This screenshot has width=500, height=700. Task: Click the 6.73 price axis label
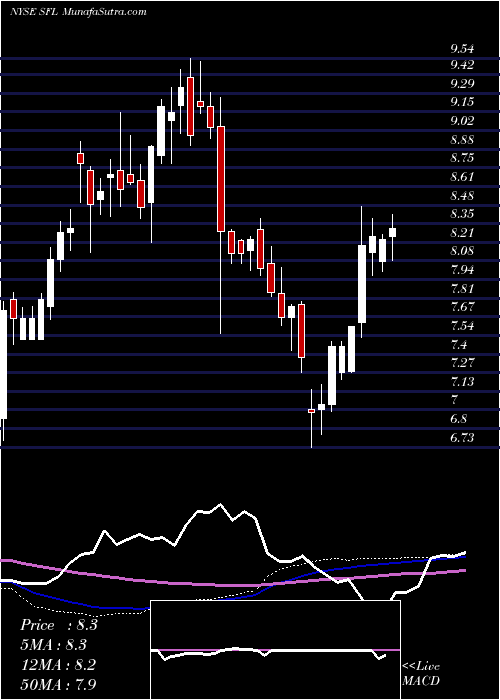(x=462, y=438)
